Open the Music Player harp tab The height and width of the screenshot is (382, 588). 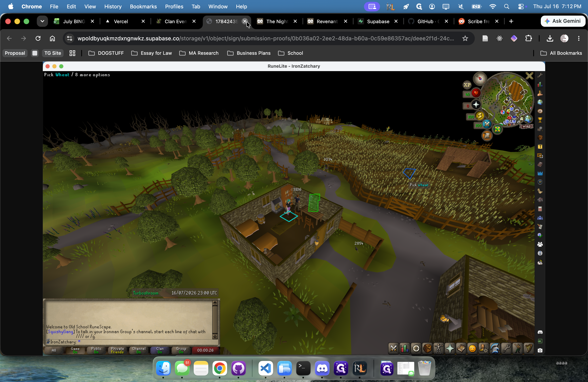529,348
